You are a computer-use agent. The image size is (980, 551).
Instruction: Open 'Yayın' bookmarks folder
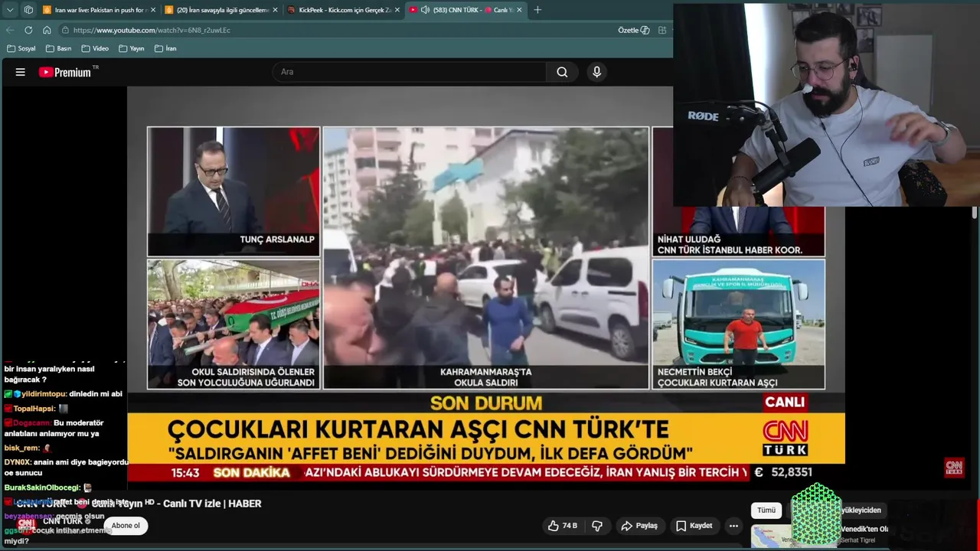(132, 48)
